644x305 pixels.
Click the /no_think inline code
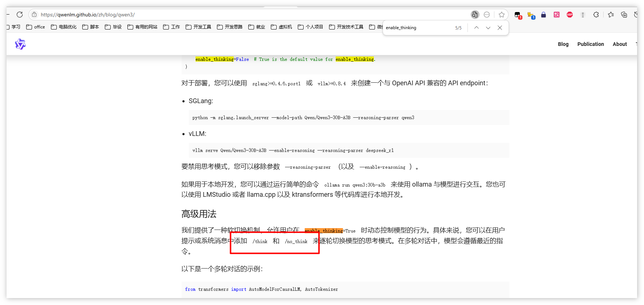tap(296, 242)
